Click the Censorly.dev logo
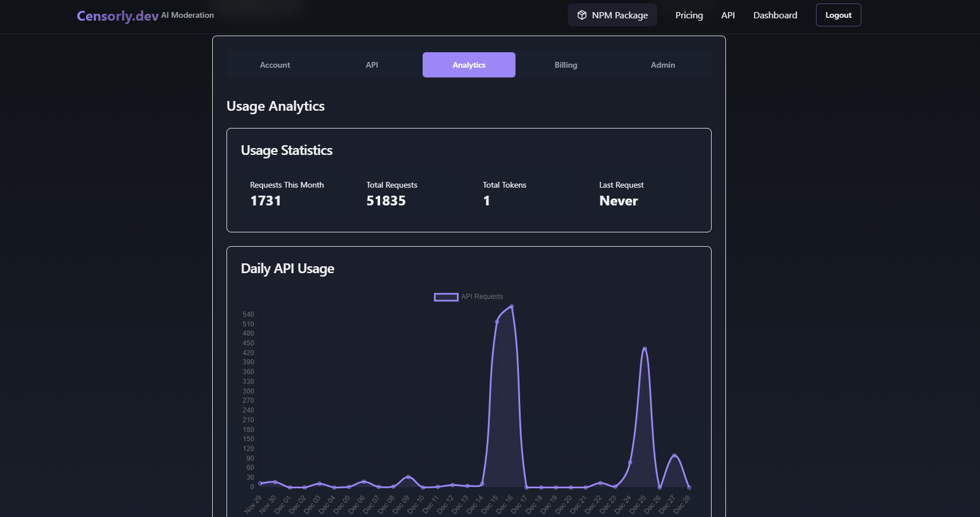Viewport: 980px width, 517px height. (118, 16)
